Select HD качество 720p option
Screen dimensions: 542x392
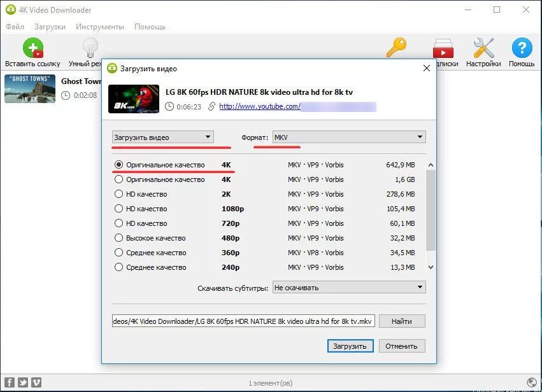point(118,223)
